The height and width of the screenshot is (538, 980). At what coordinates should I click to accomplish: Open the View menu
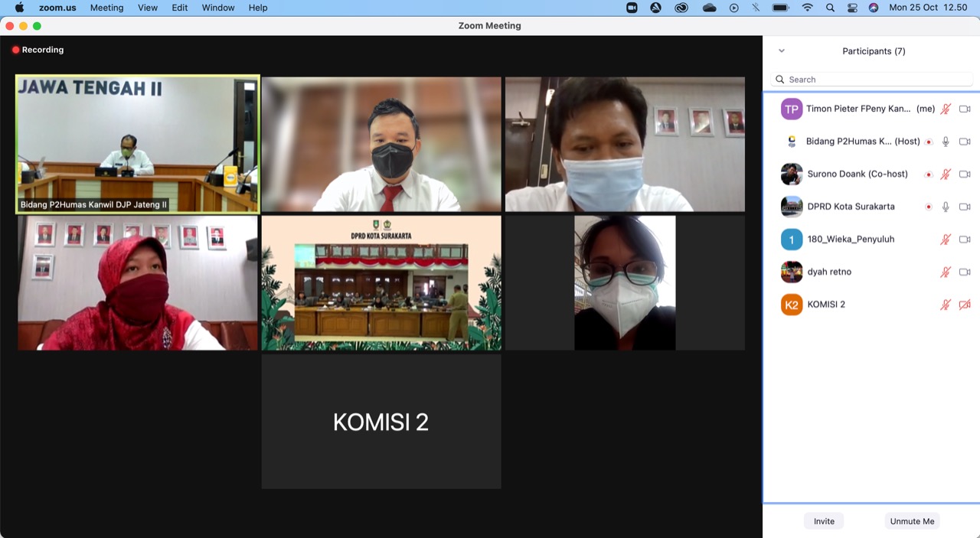click(x=148, y=8)
